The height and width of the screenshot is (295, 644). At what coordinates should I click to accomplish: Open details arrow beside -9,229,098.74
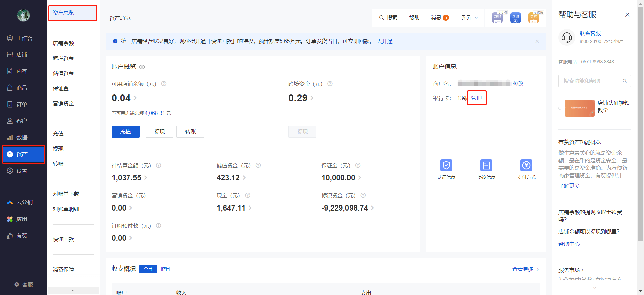pos(372,208)
